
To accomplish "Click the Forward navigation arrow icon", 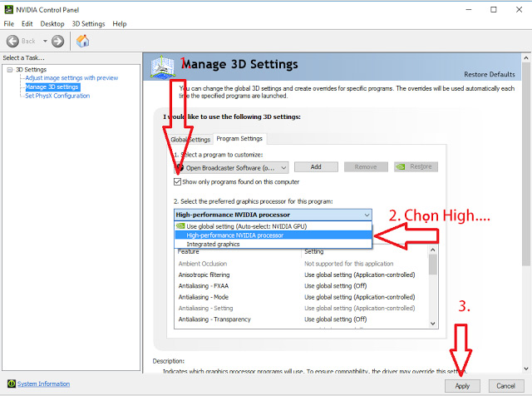I will point(57,41).
